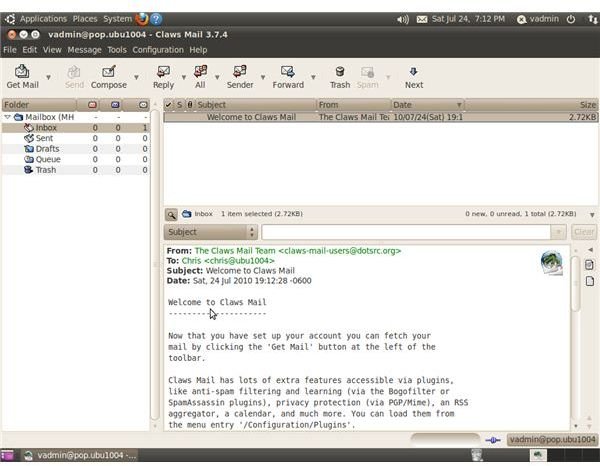Click the mark checkmark column header

point(168,105)
